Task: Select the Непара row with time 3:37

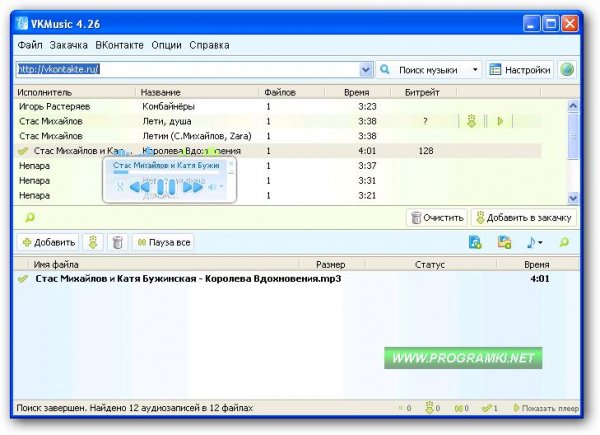Action: (279, 166)
